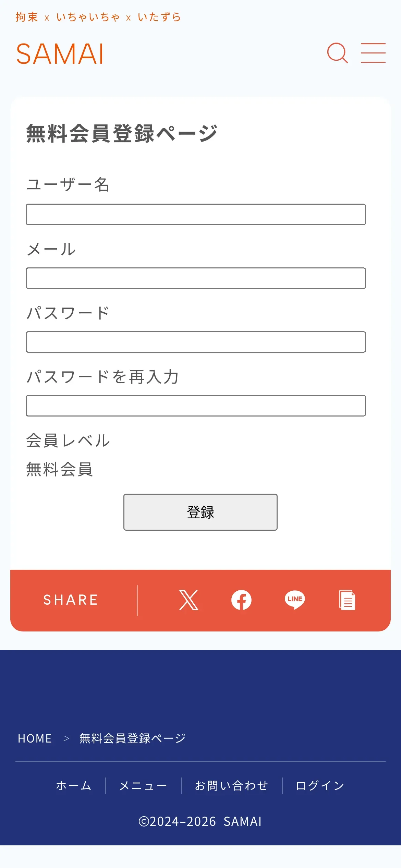Click the copy page document icon
This screenshot has width=401, height=868.
pos(347,600)
